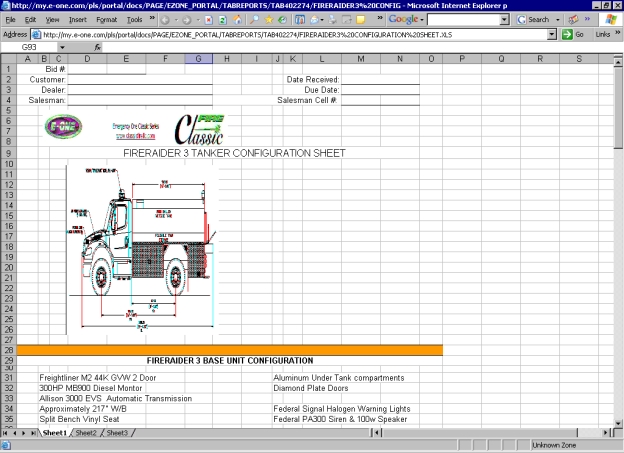Go back with the Back arrow button
This screenshot has width=624, height=453.
(165, 20)
